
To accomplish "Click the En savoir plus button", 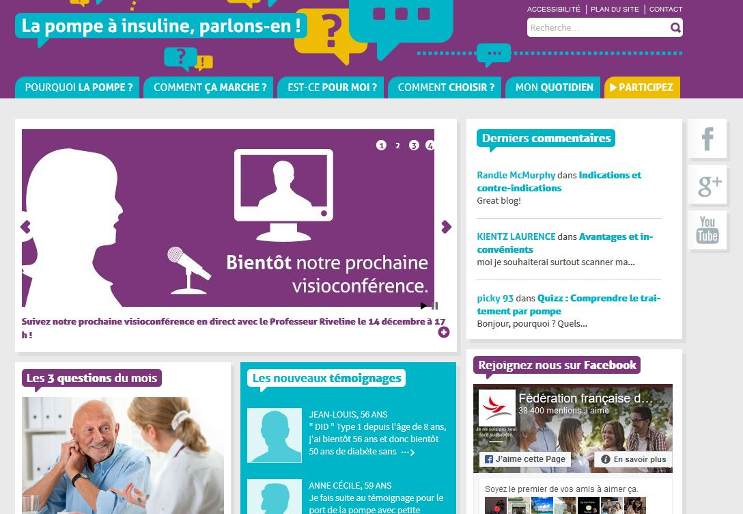I will pos(634,459).
